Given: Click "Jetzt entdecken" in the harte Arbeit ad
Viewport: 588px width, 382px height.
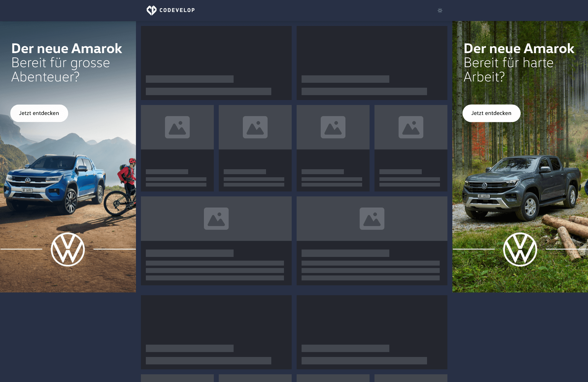Looking at the screenshot, I should [x=491, y=113].
